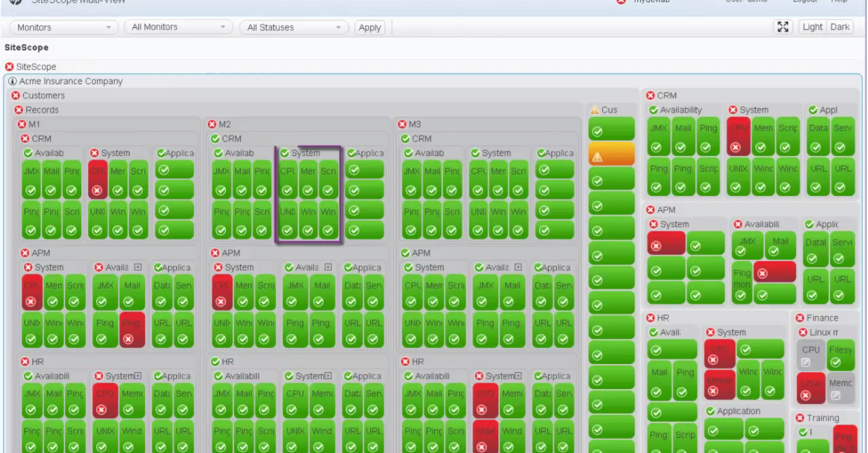Open the red CPU tile in top-level HR System
Image resolution: width=868 pixels, height=453 pixels.
tap(719, 354)
